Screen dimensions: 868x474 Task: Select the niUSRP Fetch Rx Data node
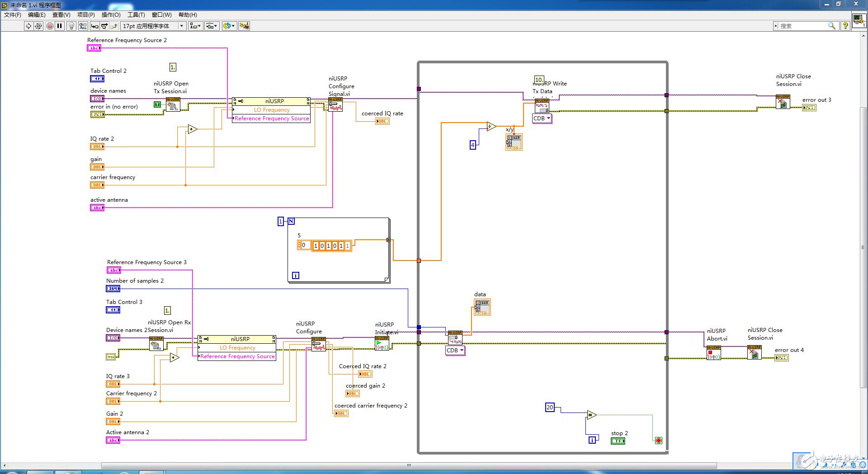tap(455, 338)
